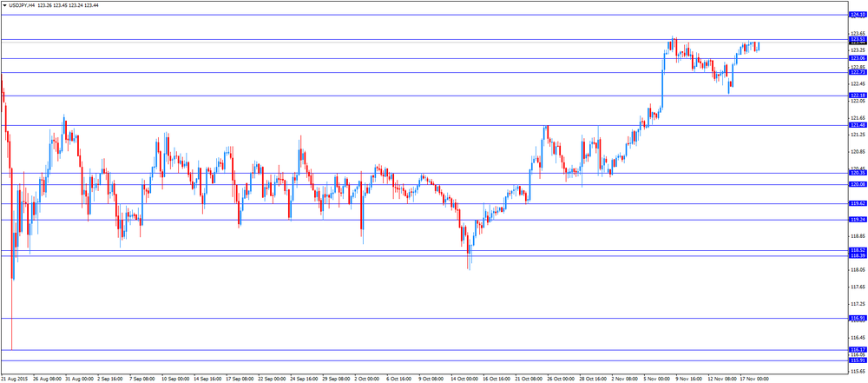Click the 26 Aug 08:00 time label
The image size is (868, 383).
click(47, 380)
